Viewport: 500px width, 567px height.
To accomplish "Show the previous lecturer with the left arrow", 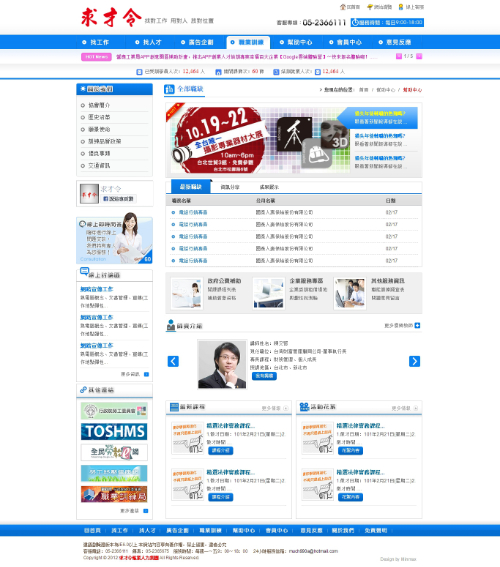I will point(173,361).
